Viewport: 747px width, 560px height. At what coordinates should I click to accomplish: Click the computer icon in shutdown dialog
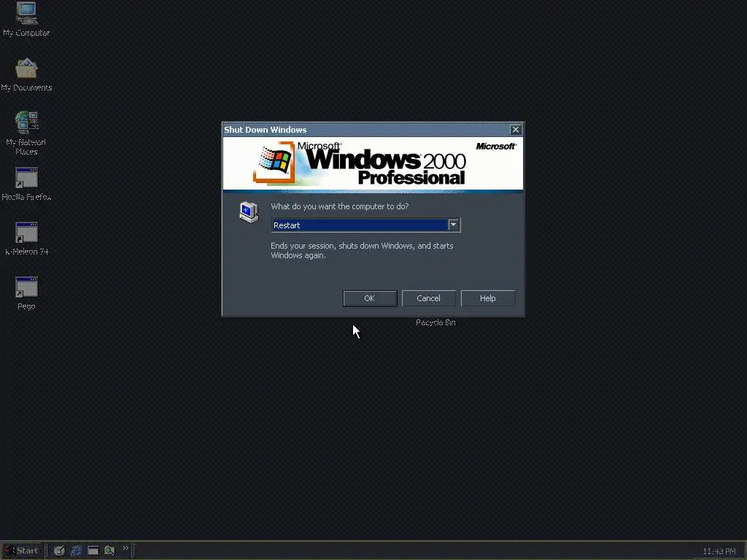(249, 212)
